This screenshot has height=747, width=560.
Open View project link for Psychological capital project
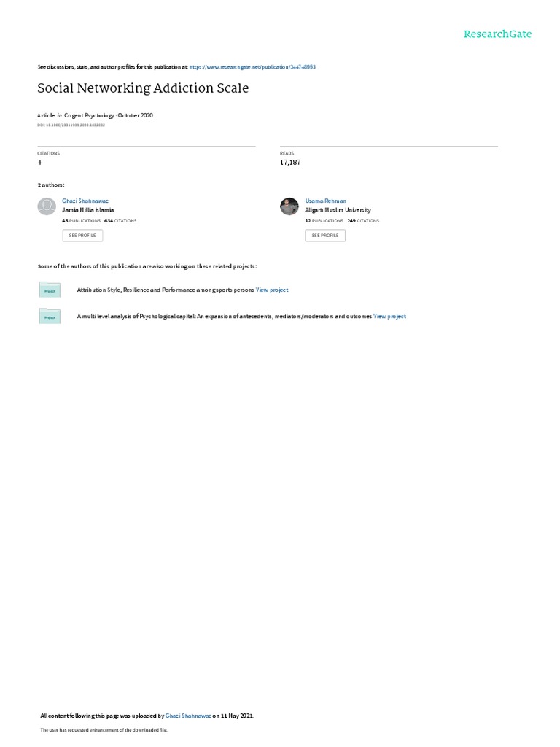(389, 317)
